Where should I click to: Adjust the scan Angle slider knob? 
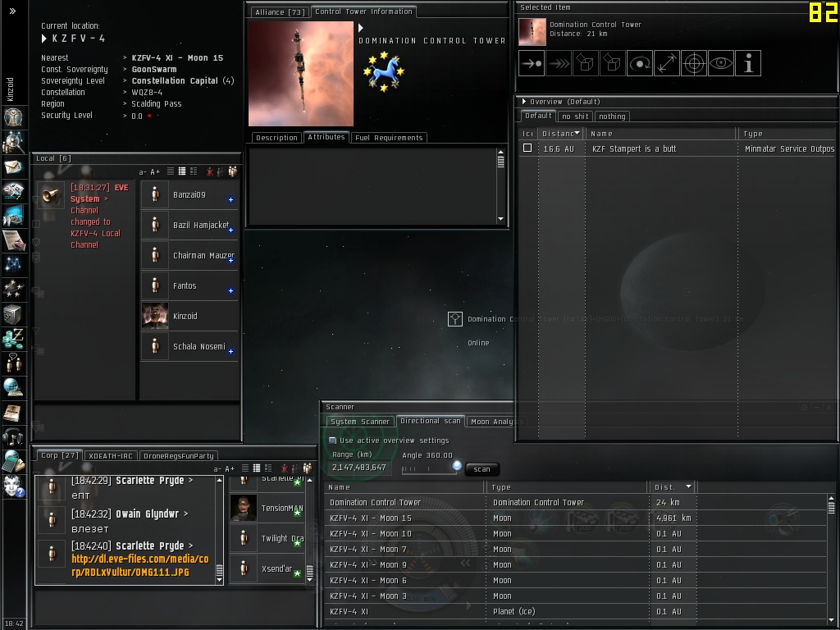[457, 466]
